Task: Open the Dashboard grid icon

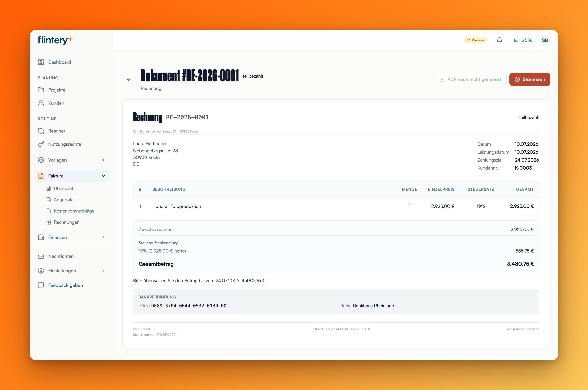Action: (41, 62)
